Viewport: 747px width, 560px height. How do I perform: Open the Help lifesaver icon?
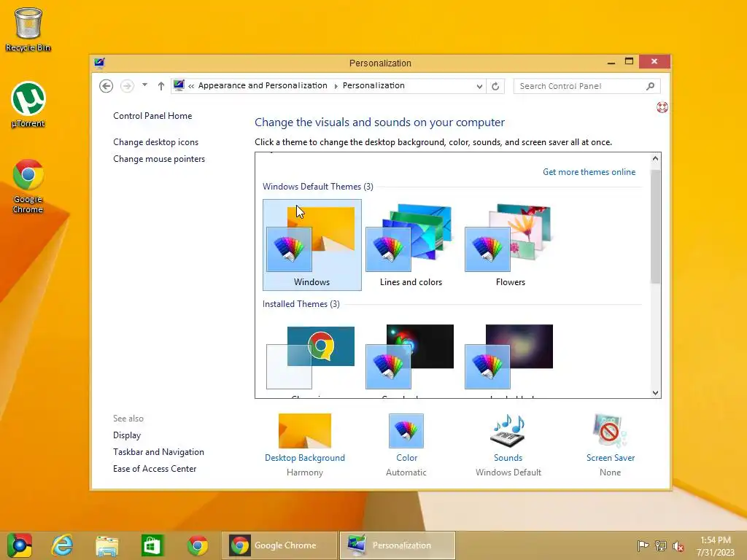[x=662, y=107]
